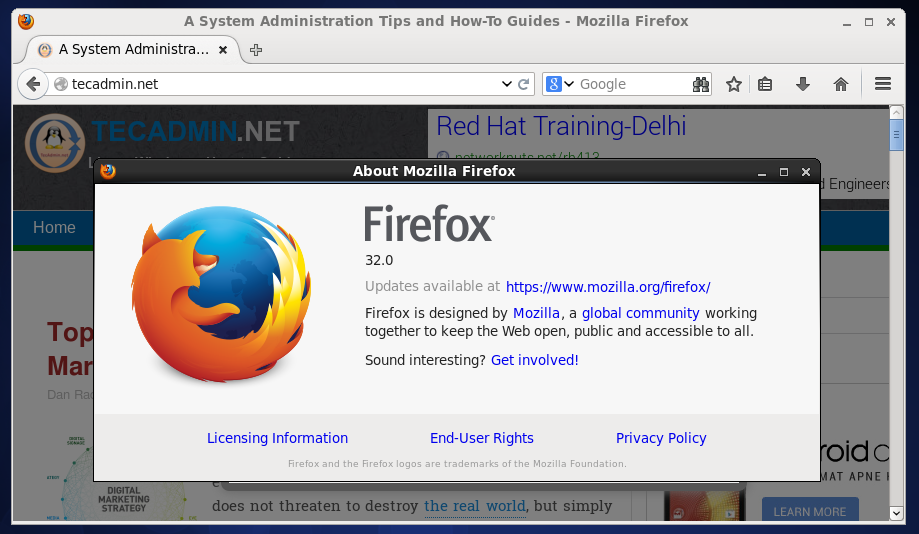
Task: Click the 'Get involved!' link
Action: click(535, 360)
